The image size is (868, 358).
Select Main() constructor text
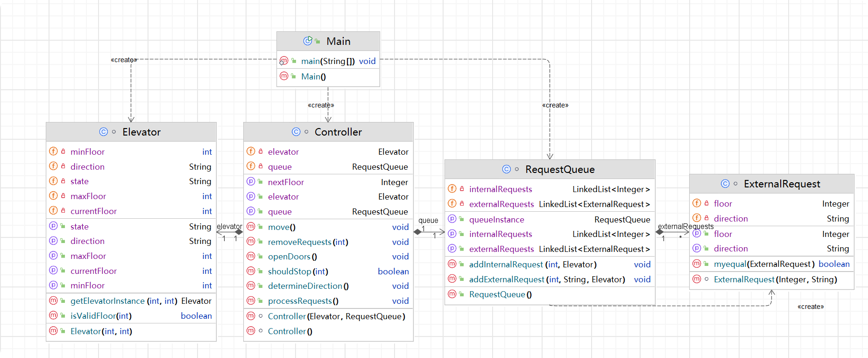click(x=313, y=77)
